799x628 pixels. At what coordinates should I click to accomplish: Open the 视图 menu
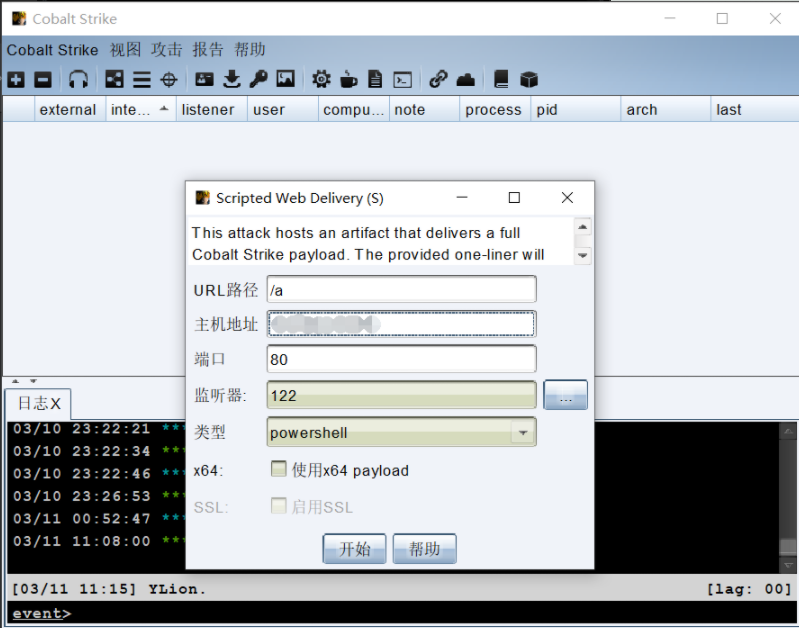pyautogui.click(x=125, y=50)
